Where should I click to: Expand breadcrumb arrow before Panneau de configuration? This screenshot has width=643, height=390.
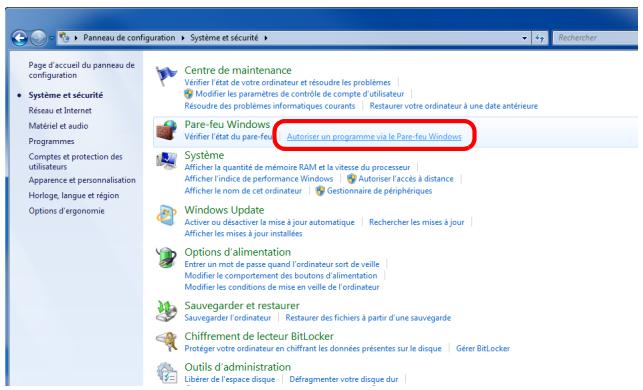[x=76, y=38]
